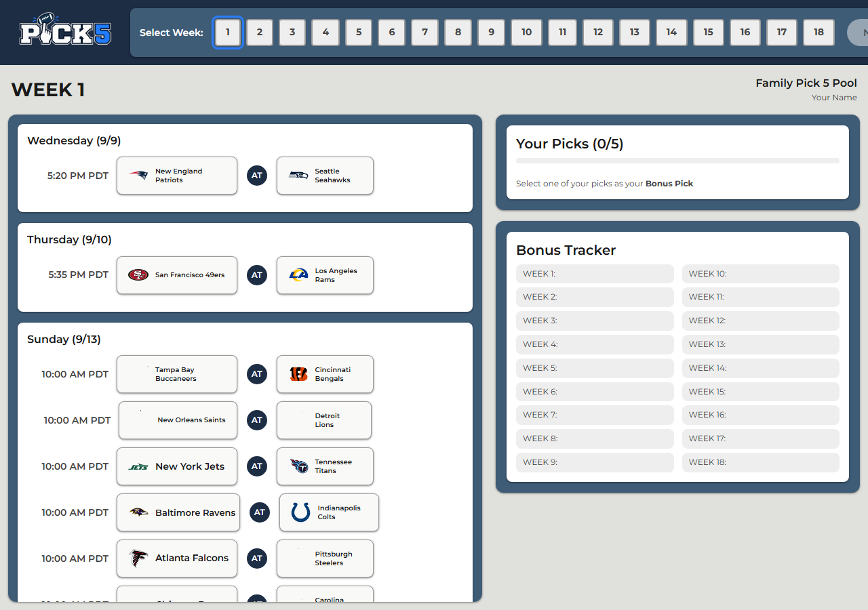
Task: Select the Pittsburgh Steelers
Action: coord(325,558)
